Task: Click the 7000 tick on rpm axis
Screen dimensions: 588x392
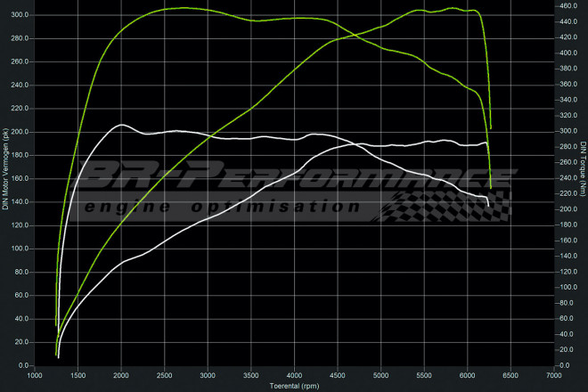Action: pos(554,376)
